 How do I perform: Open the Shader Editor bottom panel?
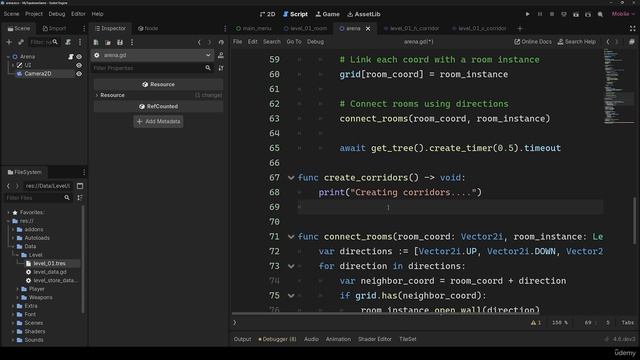[375, 339]
